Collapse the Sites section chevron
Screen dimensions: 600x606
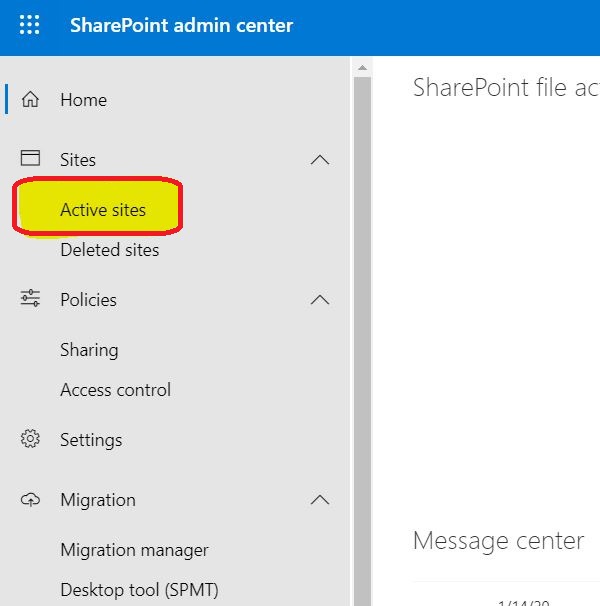tap(320, 160)
